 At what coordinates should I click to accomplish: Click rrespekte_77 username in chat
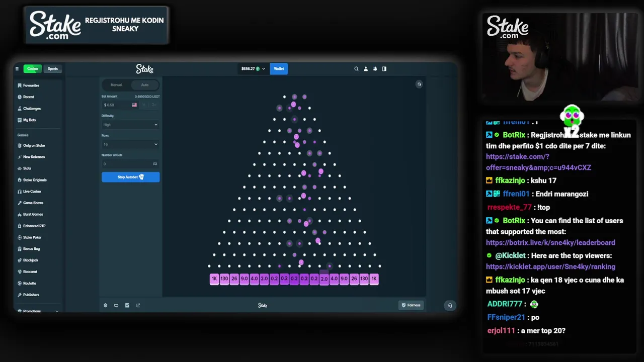click(509, 207)
